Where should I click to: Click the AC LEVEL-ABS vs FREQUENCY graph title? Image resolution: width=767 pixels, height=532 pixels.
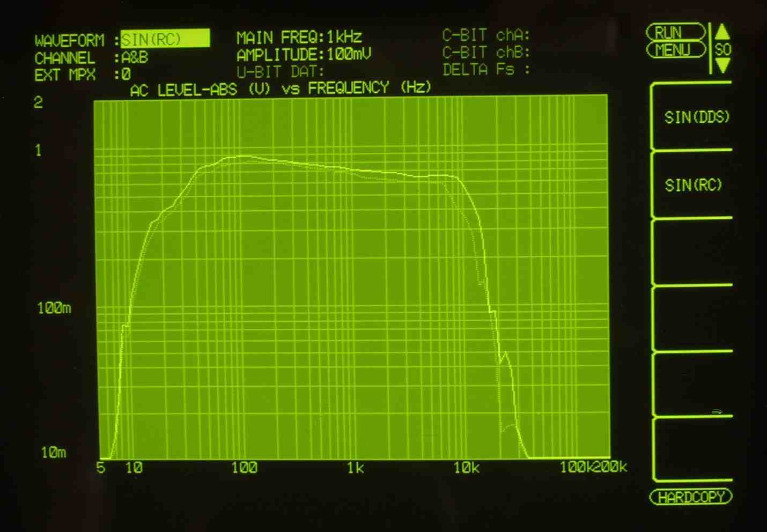click(280, 88)
